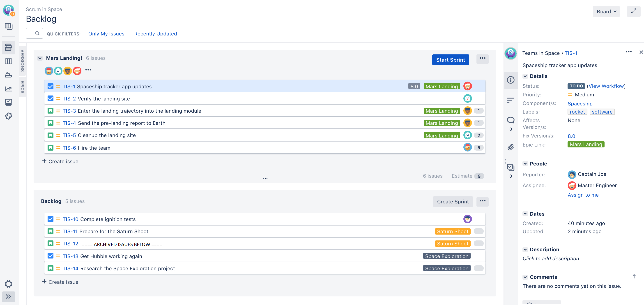Viewport: 644px width, 305px height.
Task: Open the EPICS side tab
Action: pos(23,87)
